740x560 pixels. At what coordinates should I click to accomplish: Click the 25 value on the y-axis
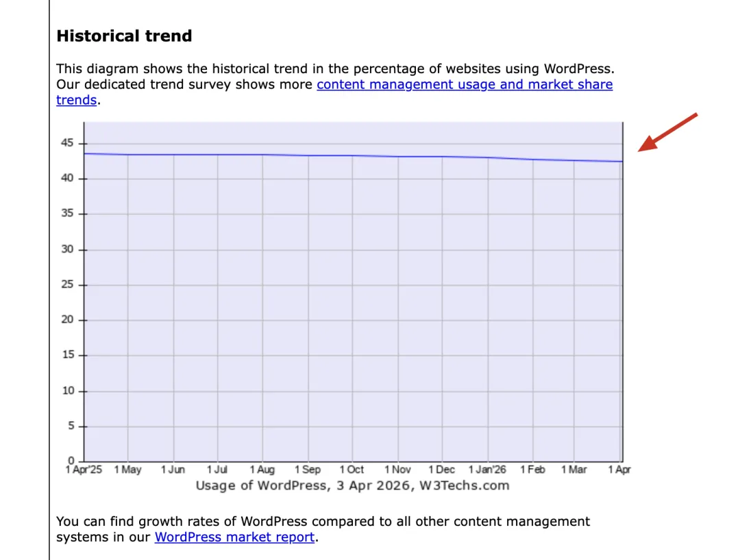pos(67,284)
